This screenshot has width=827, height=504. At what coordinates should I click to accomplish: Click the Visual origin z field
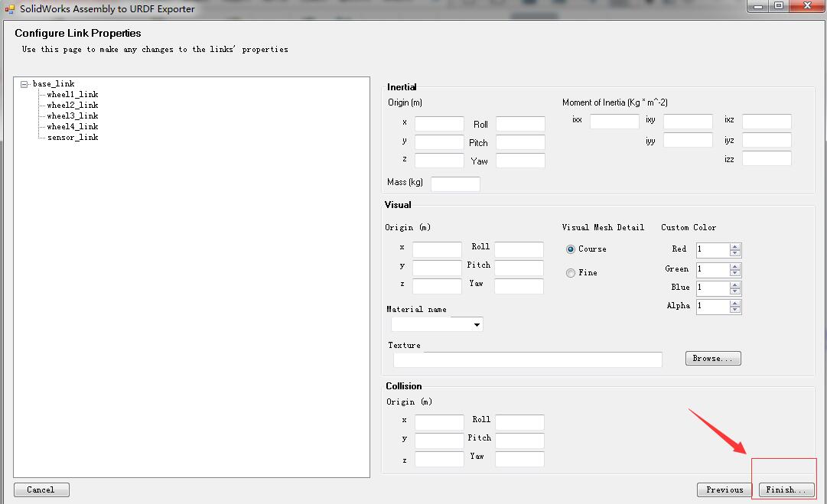(x=438, y=286)
